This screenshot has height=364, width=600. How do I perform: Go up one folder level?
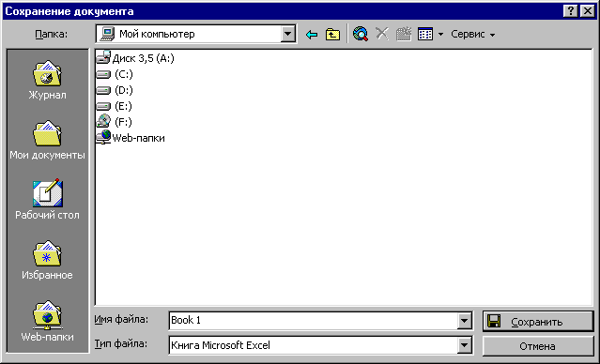click(333, 35)
